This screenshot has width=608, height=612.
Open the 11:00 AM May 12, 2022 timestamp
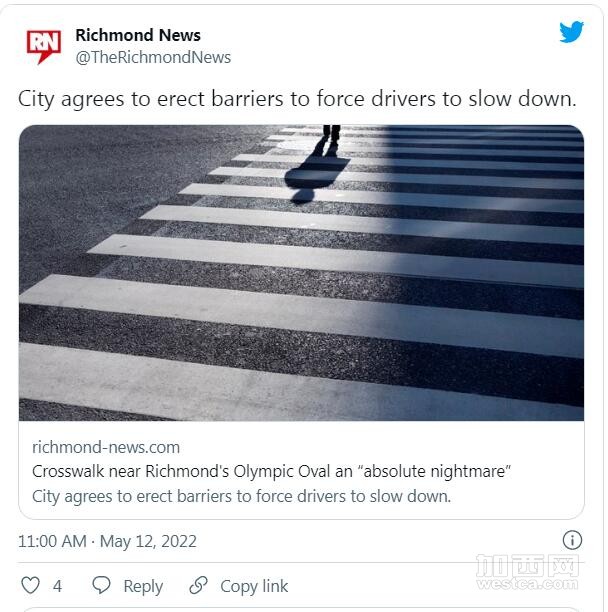tap(107, 541)
